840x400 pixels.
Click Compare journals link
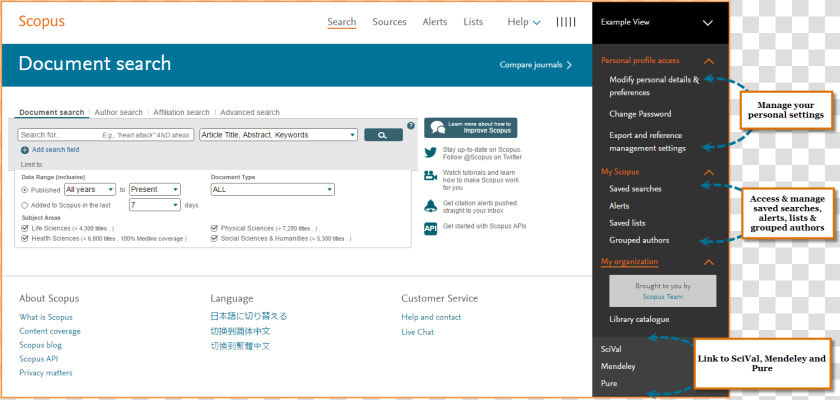point(536,65)
